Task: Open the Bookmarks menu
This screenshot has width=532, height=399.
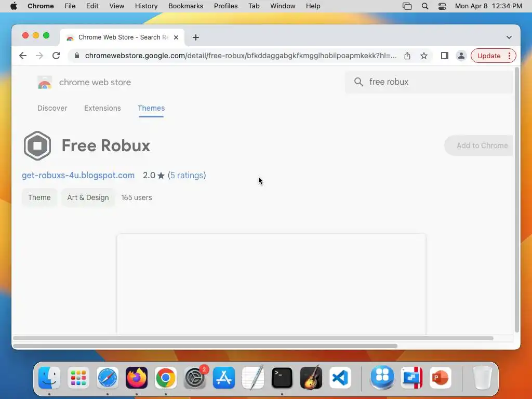Action: [185, 6]
